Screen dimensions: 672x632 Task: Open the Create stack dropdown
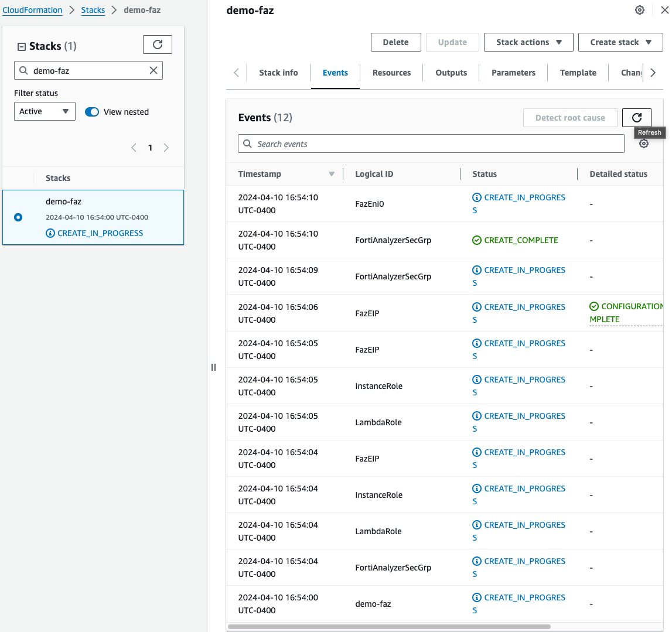(x=620, y=42)
